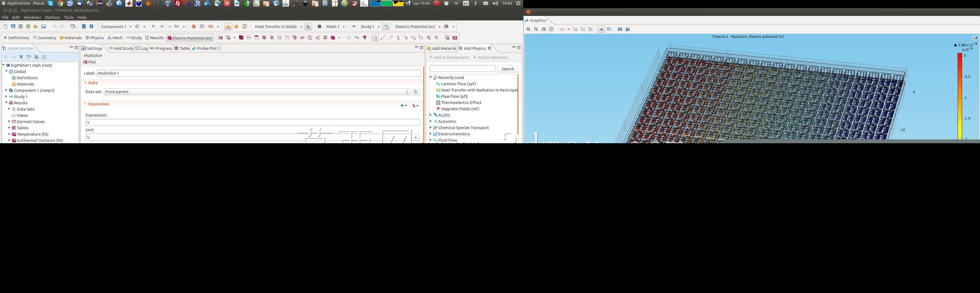Open the Mesh ribbon tab
The image size is (980, 293).
pyautogui.click(x=115, y=38)
